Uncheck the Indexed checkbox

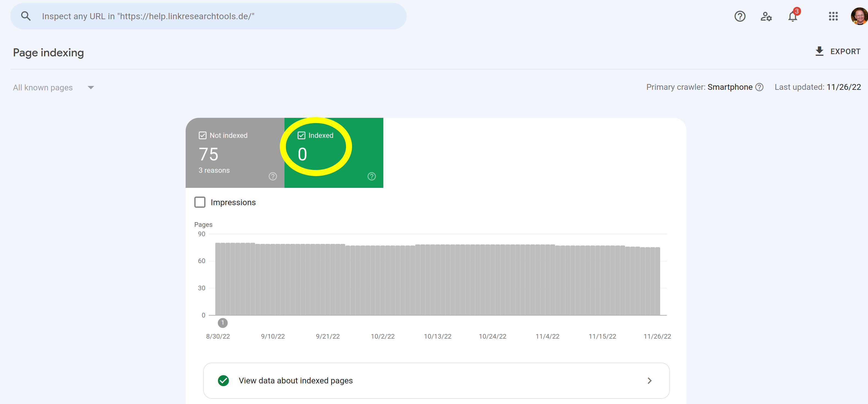click(x=301, y=135)
